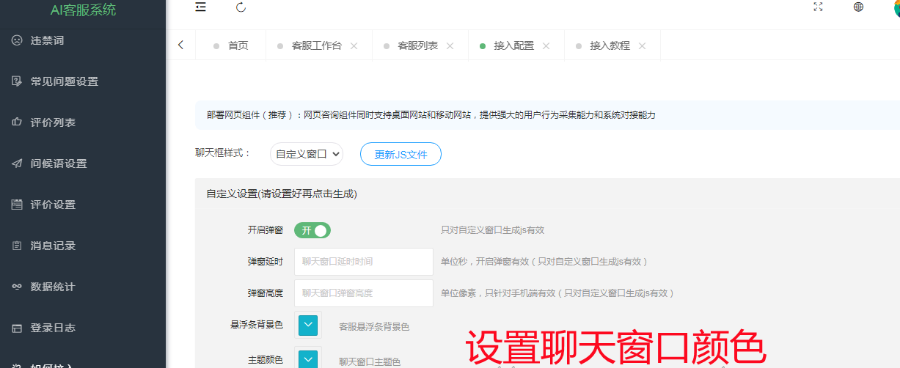
Task: Click the refresh icon in top bar
Action: [x=241, y=7]
